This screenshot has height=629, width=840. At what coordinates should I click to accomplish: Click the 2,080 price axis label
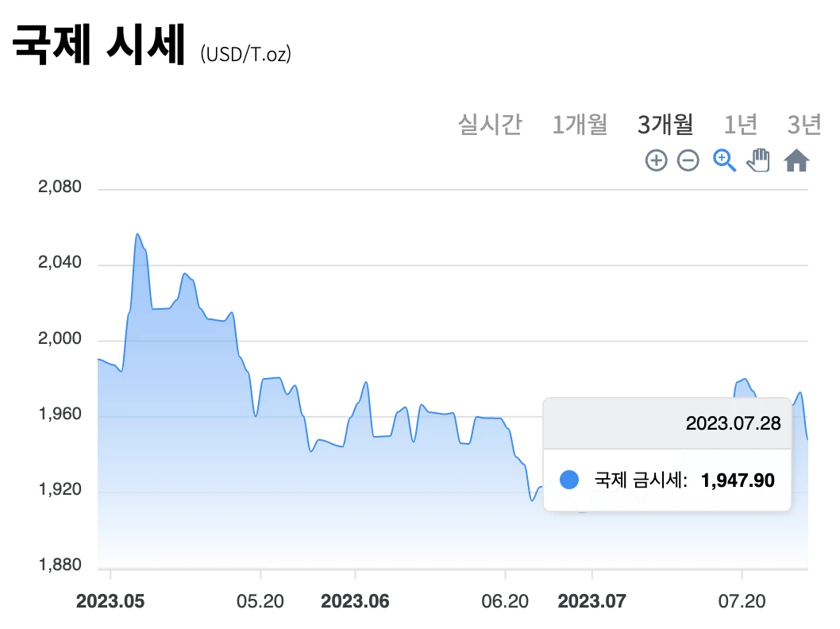coord(59,186)
